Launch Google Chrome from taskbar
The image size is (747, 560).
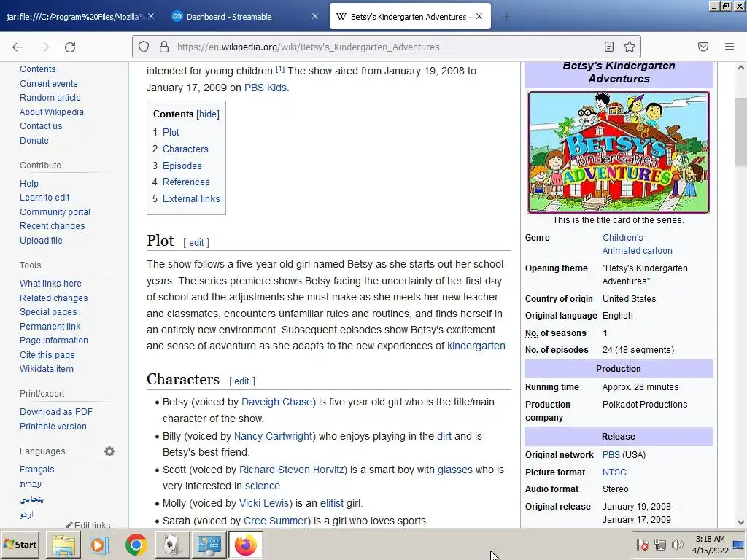coord(136,545)
